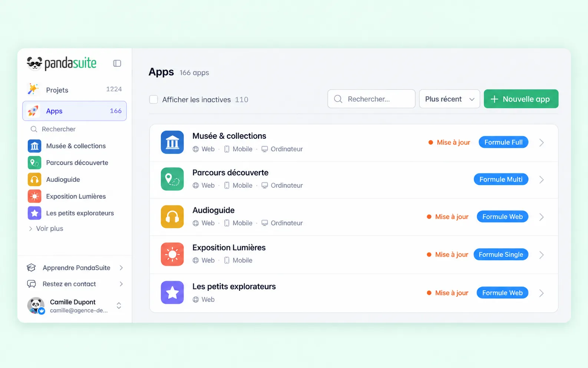
Task: Open Apprendre PandaSuite menu item
Action: pos(75,268)
